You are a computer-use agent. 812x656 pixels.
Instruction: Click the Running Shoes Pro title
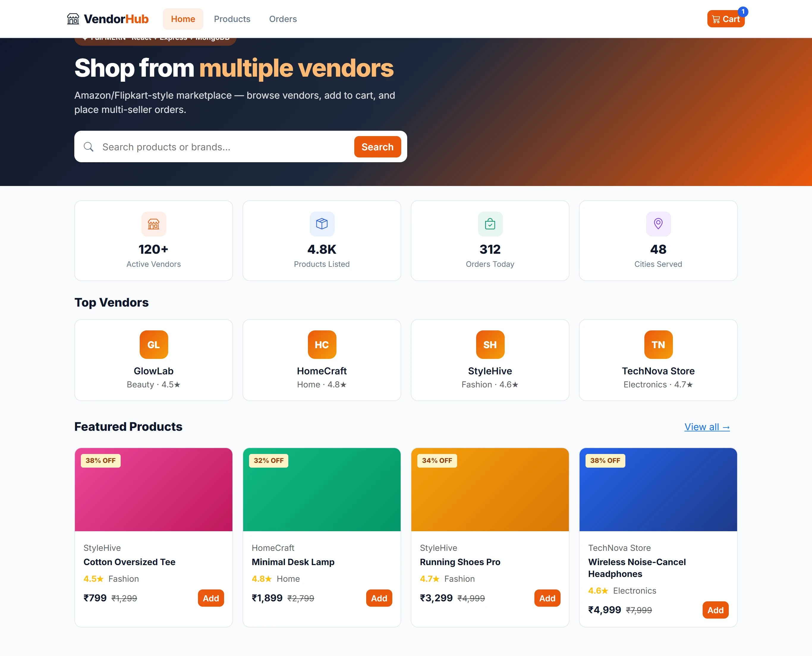pos(460,562)
